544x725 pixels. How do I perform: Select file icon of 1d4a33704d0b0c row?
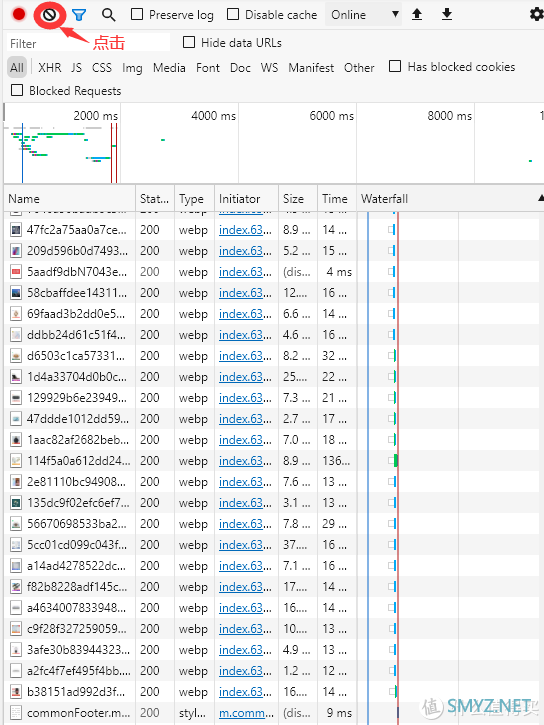point(16,377)
